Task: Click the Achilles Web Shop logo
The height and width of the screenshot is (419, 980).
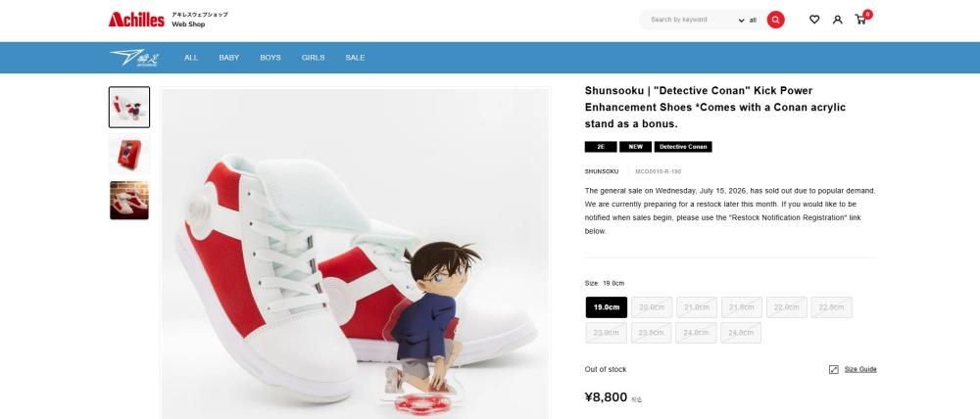Action: (169, 20)
